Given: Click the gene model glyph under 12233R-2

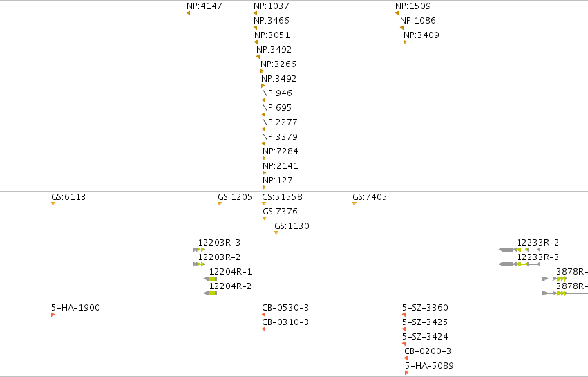Looking at the screenshot, I should tap(520, 250).
